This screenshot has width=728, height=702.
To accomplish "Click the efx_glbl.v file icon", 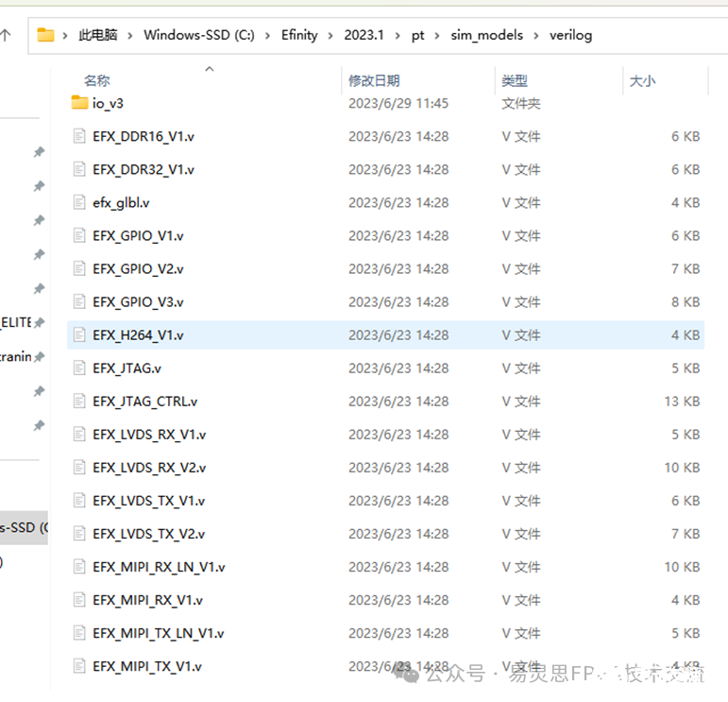I will click(x=79, y=202).
